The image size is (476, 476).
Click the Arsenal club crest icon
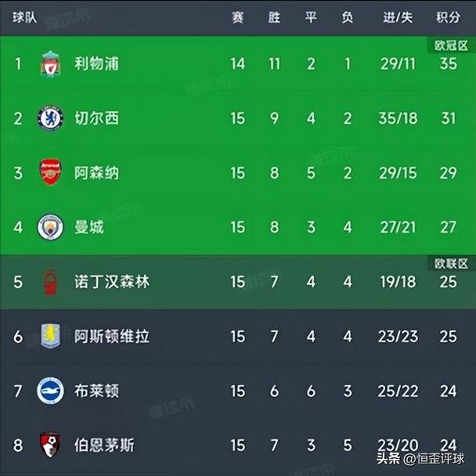(51, 173)
